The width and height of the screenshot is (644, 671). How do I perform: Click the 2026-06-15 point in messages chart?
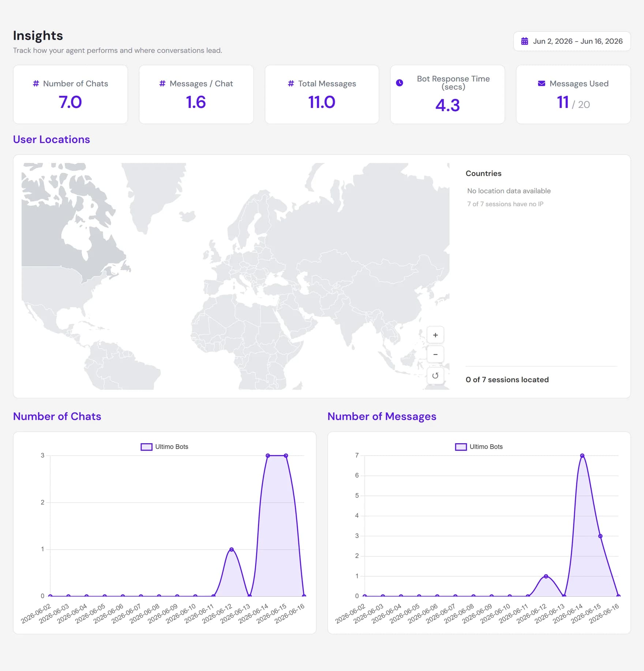[600, 536]
